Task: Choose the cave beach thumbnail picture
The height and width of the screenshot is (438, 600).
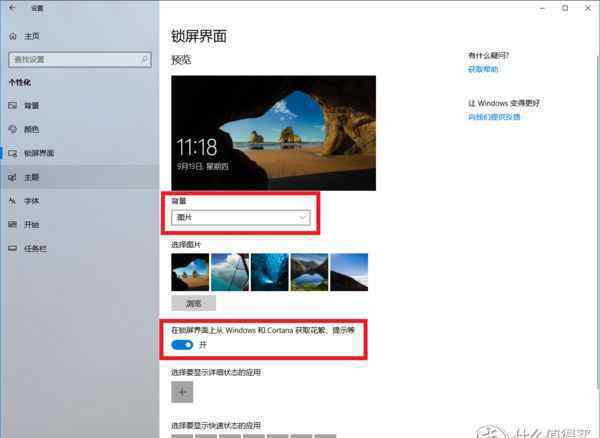Action: pyautogui.click(x=190, y=272)
